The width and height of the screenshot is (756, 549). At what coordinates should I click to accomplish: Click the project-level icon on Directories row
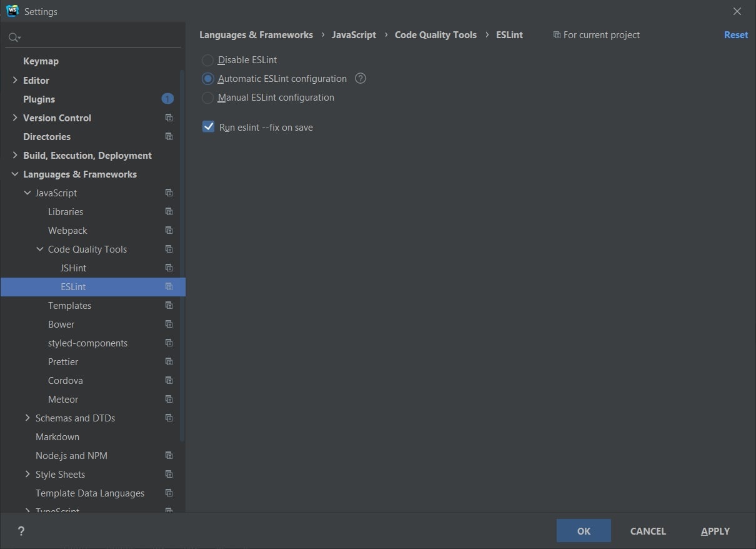click(169, 136)
